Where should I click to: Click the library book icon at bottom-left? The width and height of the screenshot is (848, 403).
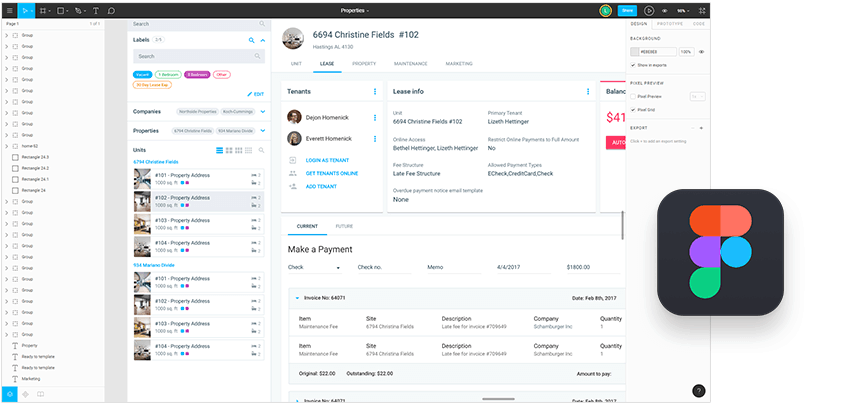point(40,394)
